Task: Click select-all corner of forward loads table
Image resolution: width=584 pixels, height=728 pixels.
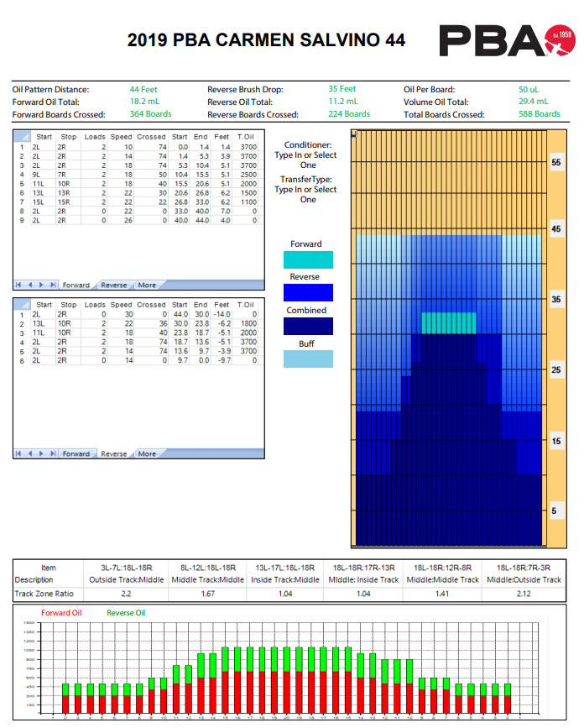Action: [x=22, y=137]
